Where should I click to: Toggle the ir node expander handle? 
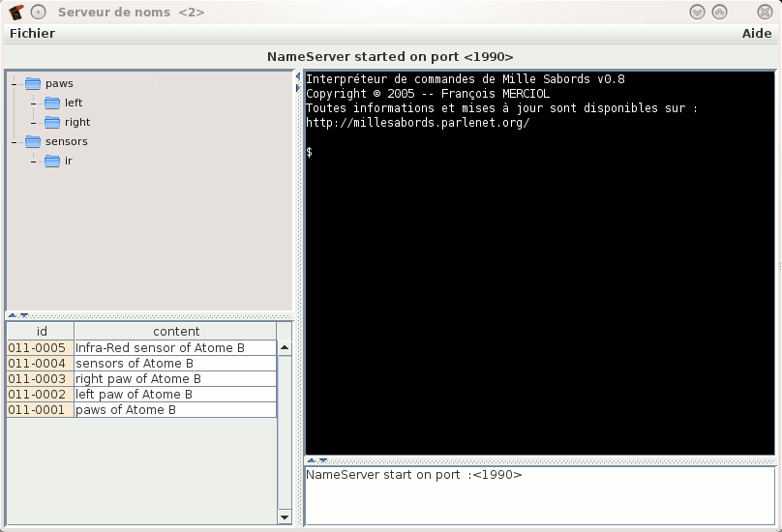click(x=34, y=163)
